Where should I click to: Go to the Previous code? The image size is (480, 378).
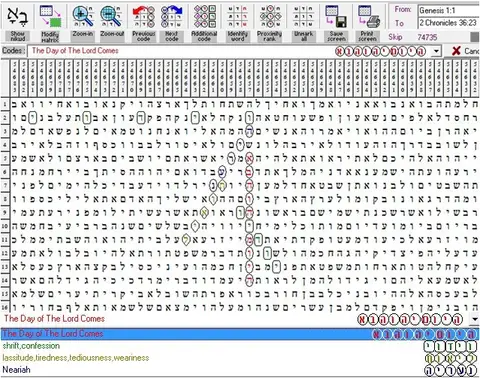pos(143,23)
